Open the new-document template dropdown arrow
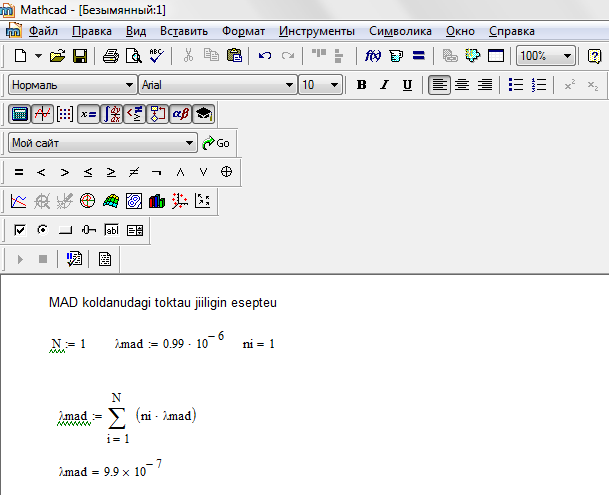Screen dimensions: 609x495 38,56
